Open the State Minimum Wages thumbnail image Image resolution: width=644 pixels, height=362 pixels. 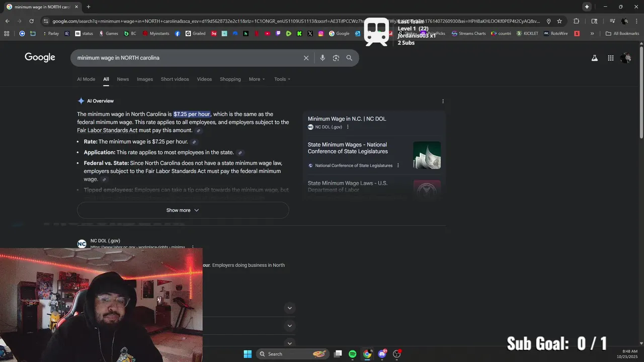427,155
